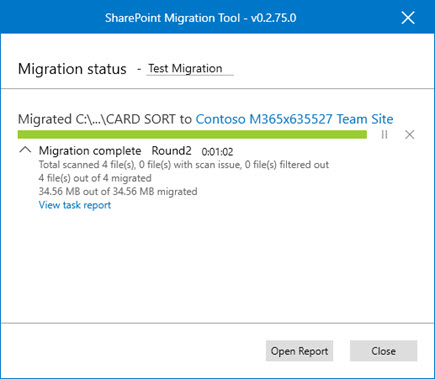This screenshot has height=379, width=435.
Task: Open the View task report link
Action: (x=75, y=205)
